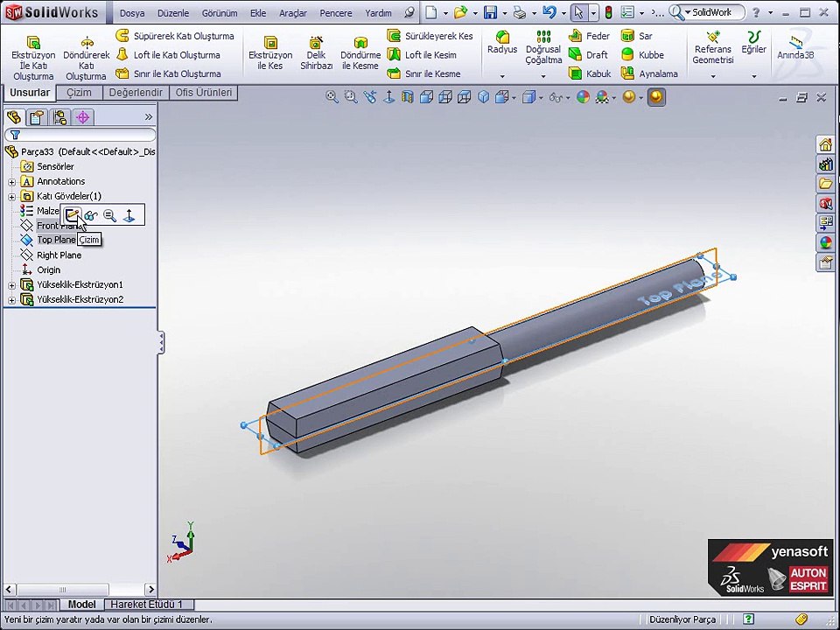Open Eğriler dropdown arrow
This screenshot has width=840, height=630.
[753, 77]
